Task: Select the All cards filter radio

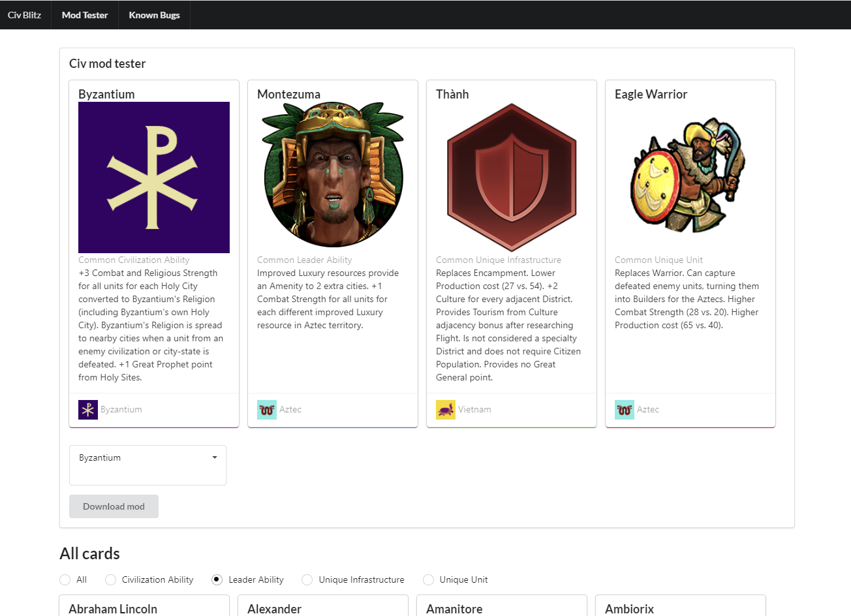Action: [x=65, y=579]
